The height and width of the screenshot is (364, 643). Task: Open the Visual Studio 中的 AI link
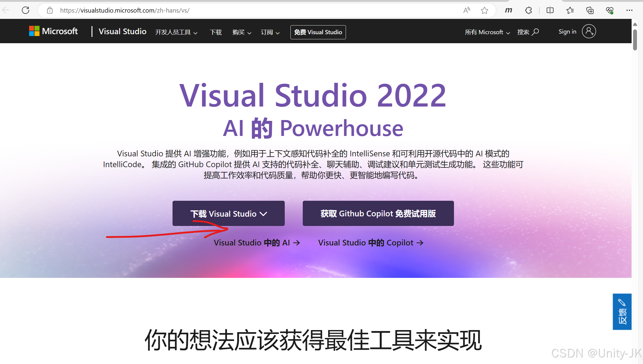257,242
